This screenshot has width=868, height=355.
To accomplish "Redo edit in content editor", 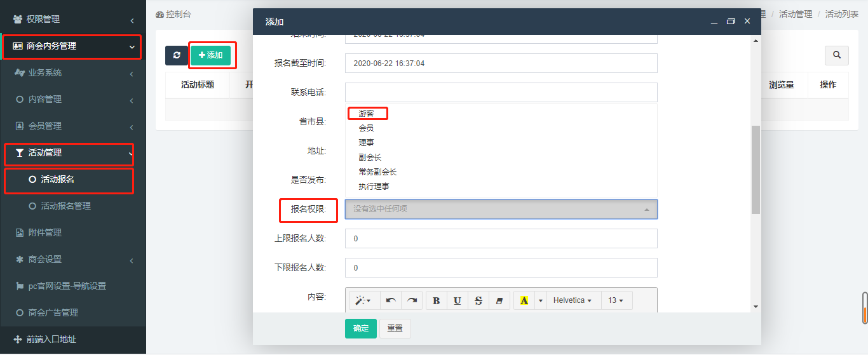I will click(x=412, y=300).
